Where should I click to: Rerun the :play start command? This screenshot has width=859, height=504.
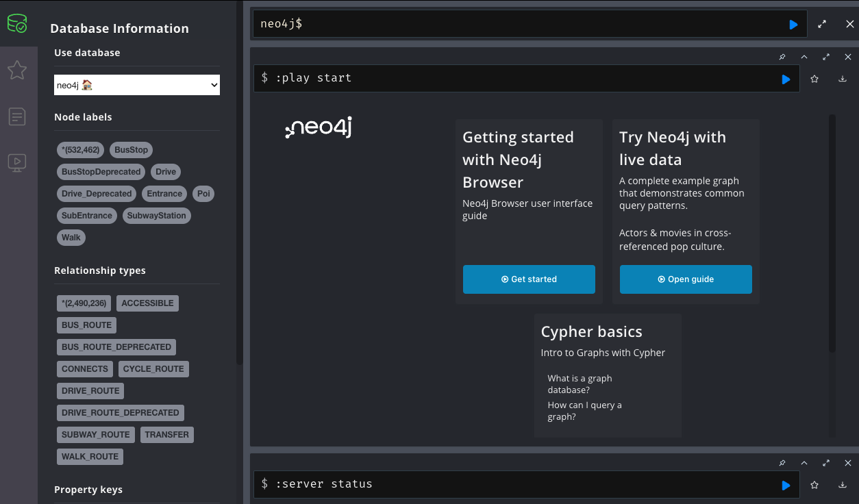click(x=786, y=79)
